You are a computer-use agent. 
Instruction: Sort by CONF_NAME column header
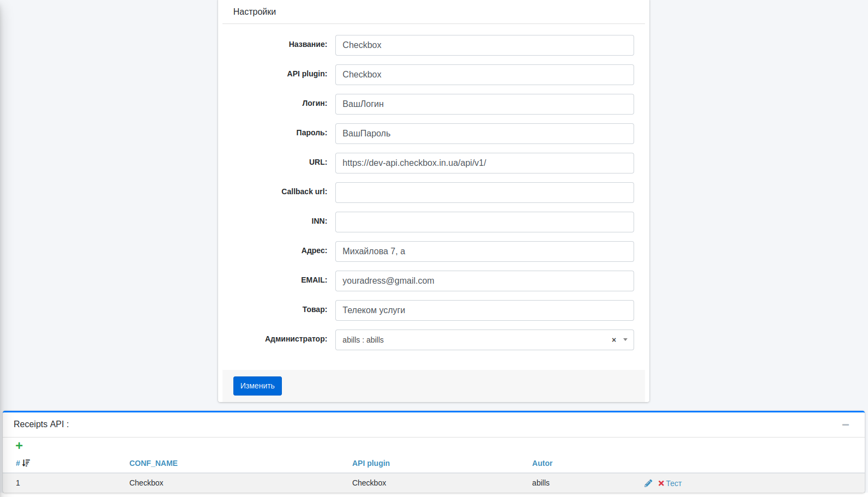pyautogui.click(x=153, y=463)
